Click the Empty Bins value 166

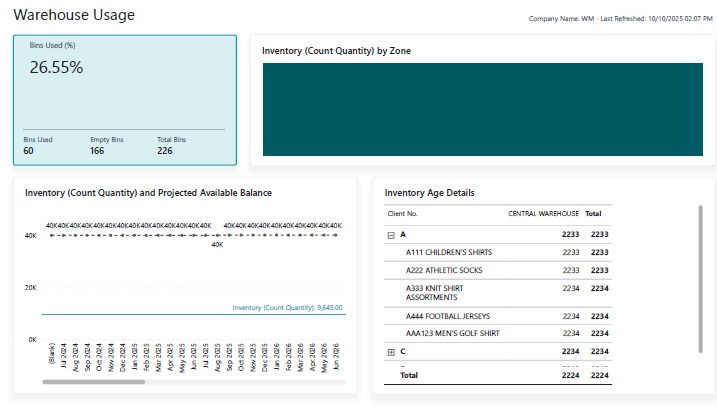97,151
